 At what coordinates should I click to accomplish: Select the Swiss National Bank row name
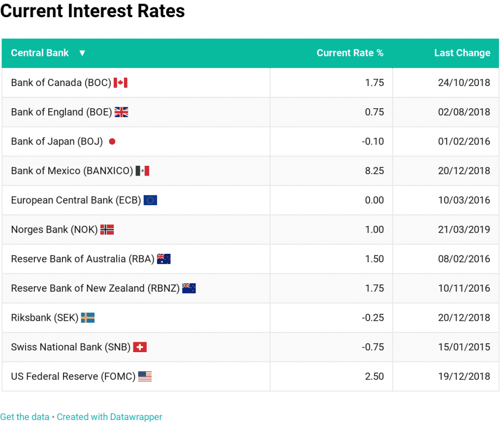pos(70,347)
